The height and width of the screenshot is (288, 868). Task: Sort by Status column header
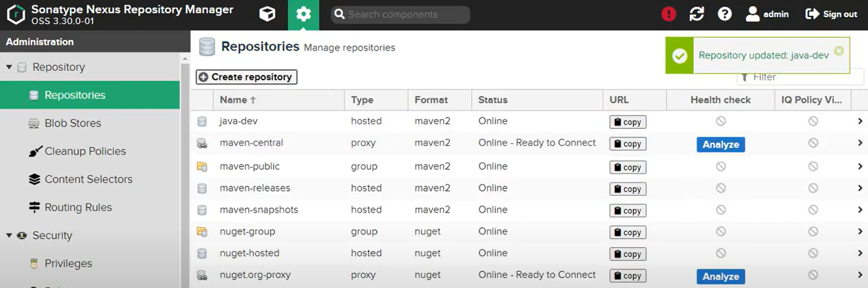click(537, 100)
